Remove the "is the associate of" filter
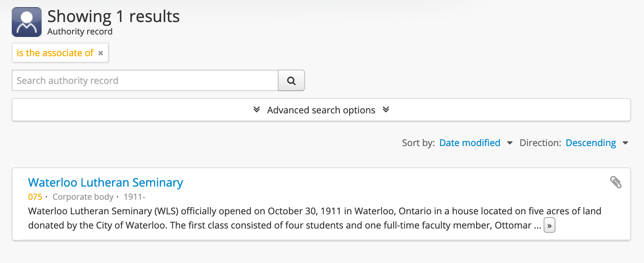Screen dimensions: 644x263 [101, 53]
